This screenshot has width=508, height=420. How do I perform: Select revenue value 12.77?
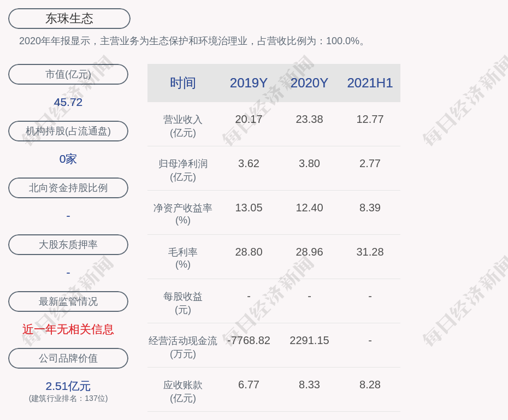pyautogui.click(x=370, y=119)
